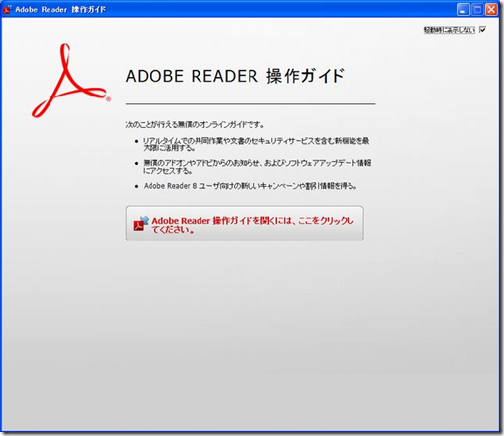Open the Adobe Reader 操作ガイド button

tap(244, 223)
